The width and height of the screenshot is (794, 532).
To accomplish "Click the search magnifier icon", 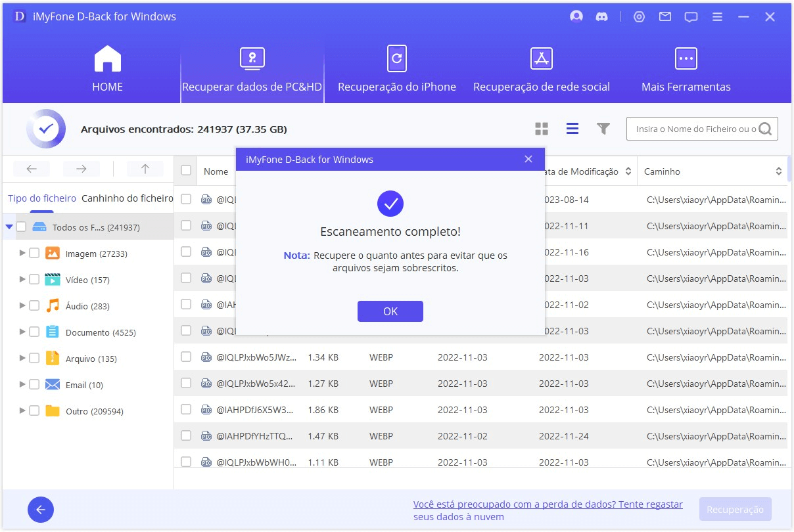I will coord(766,129).
